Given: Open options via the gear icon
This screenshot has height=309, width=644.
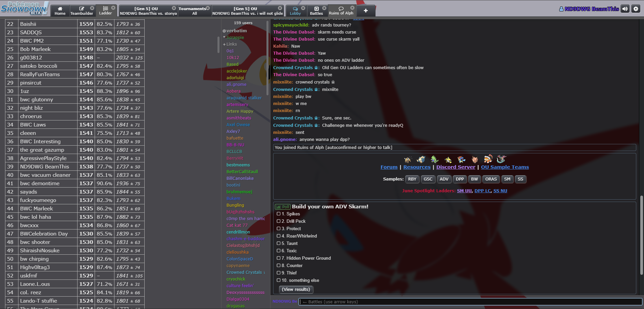Looking at the screenshot, I should tap(636, 9).
